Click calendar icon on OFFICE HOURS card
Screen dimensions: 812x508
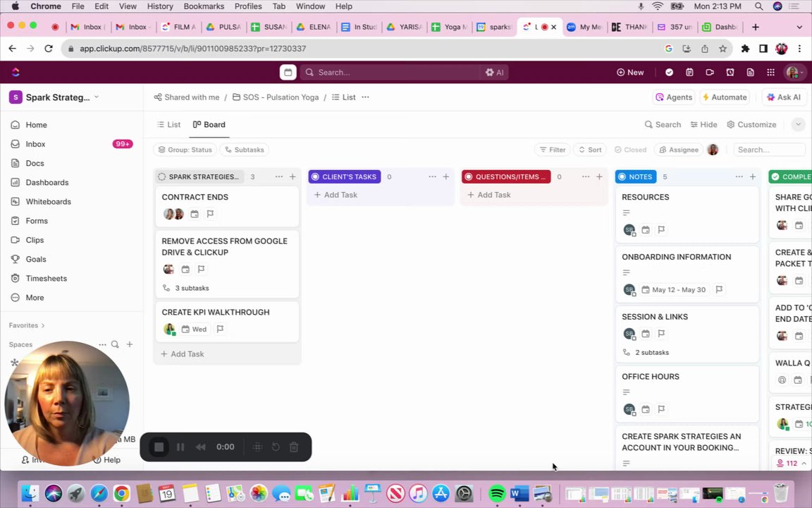[x=645, y=409]
